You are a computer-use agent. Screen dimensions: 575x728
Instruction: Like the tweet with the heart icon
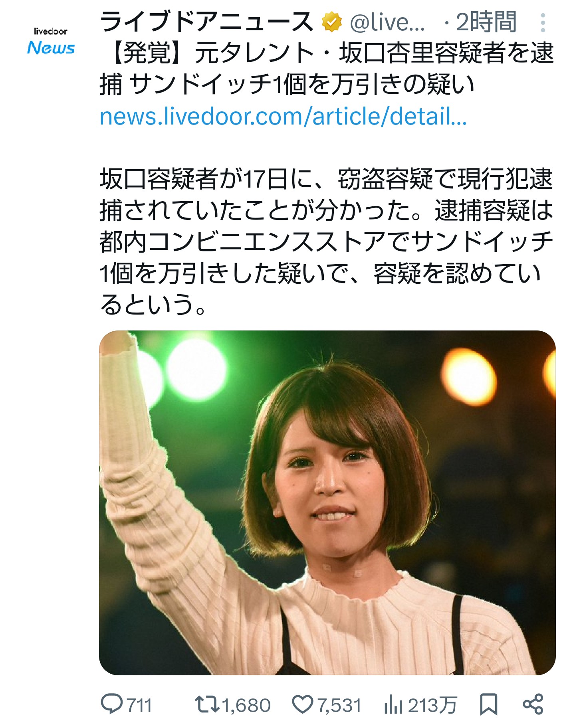[303, 704]
